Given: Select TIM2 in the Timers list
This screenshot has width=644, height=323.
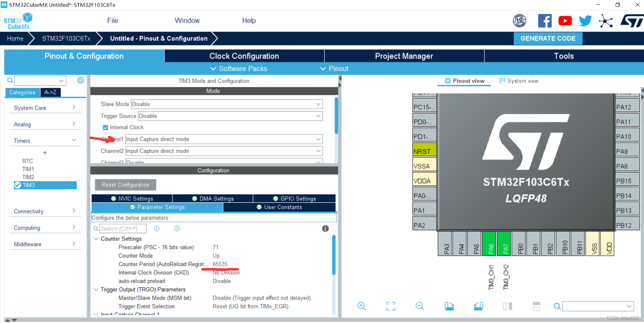Looking at the screenshot, I should tap(28, 177).
